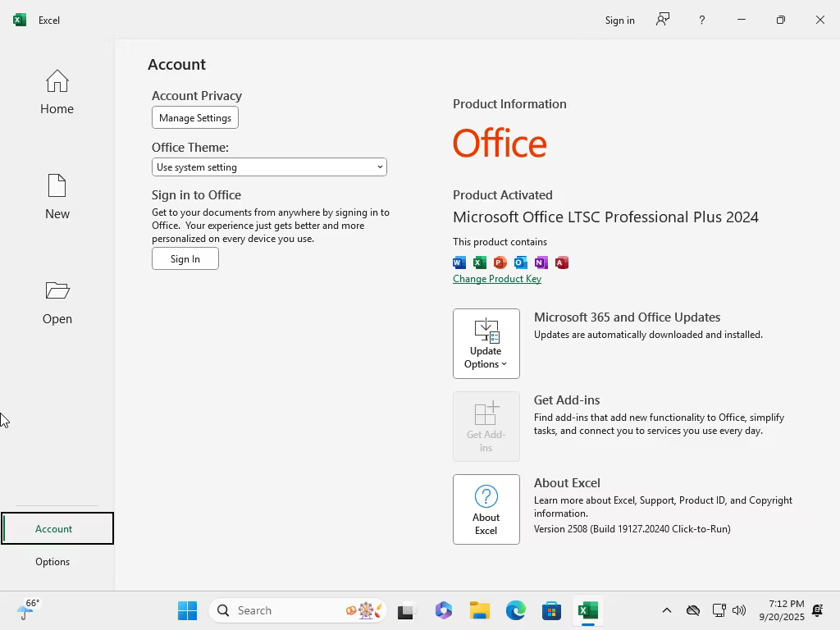Open the Home page in sidebar
Screen dimensions: 840x630
(x=57, y=92)
